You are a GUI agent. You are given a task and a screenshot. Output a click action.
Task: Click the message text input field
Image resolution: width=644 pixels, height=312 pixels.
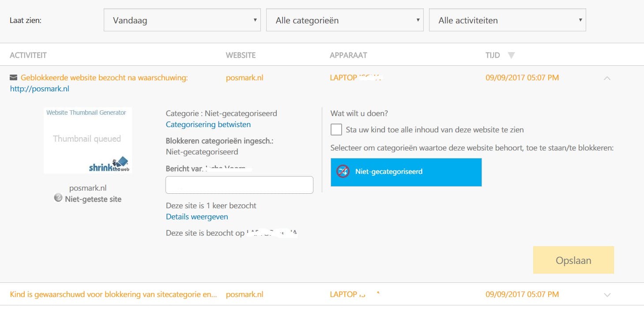pos(239,185)
